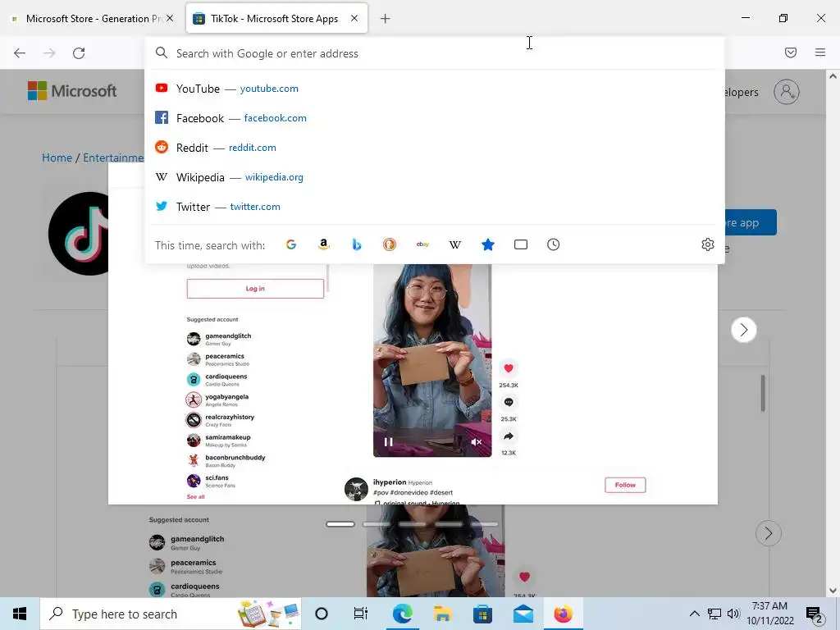The image size is (840, 630).
Task: Click the TikTok app logo
Action: 79,234
